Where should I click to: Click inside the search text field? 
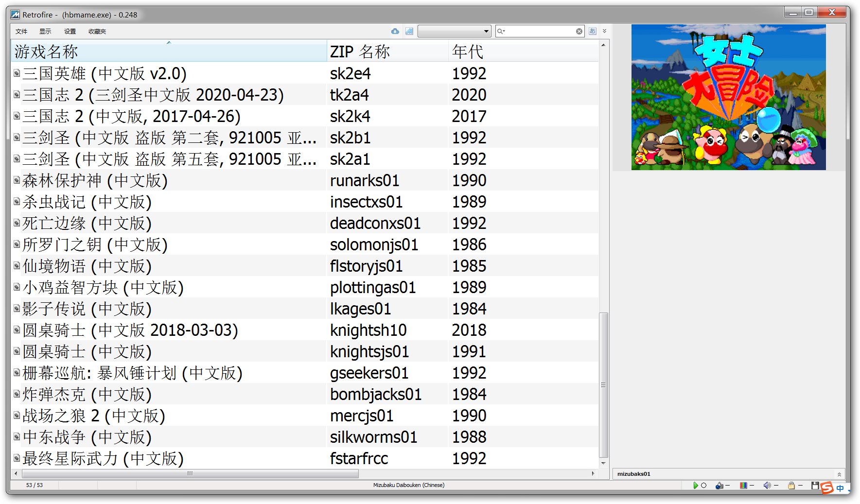tap(540, 31)
